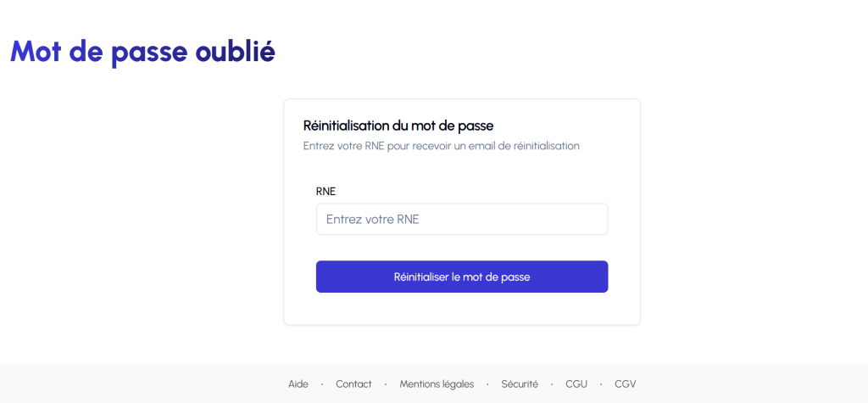Submit the reset form via blue button
Screen dimensions: 868x403
(462, 277)
